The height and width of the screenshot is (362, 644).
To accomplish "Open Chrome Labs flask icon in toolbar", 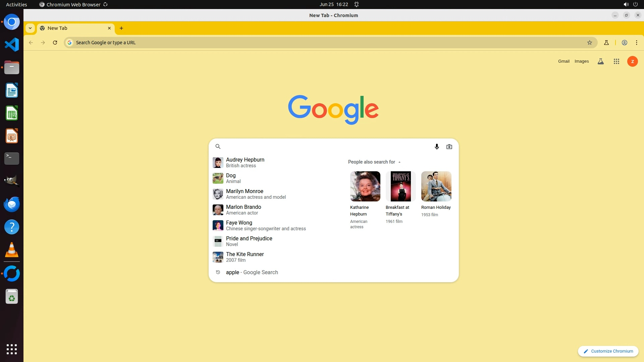I will 606,43.
